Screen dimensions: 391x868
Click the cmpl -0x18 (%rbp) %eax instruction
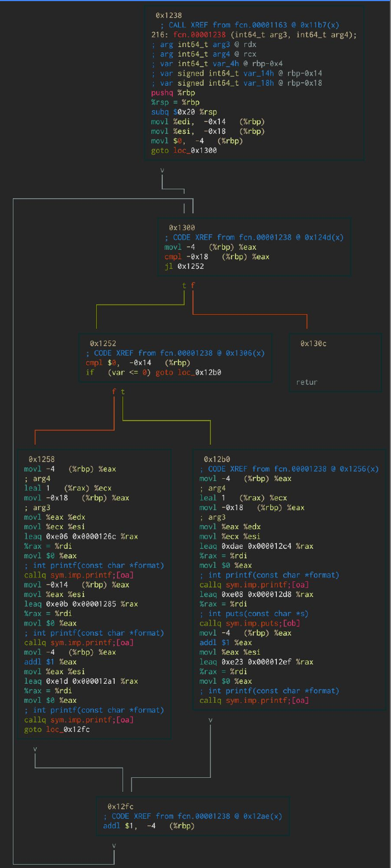click(216, 257)
